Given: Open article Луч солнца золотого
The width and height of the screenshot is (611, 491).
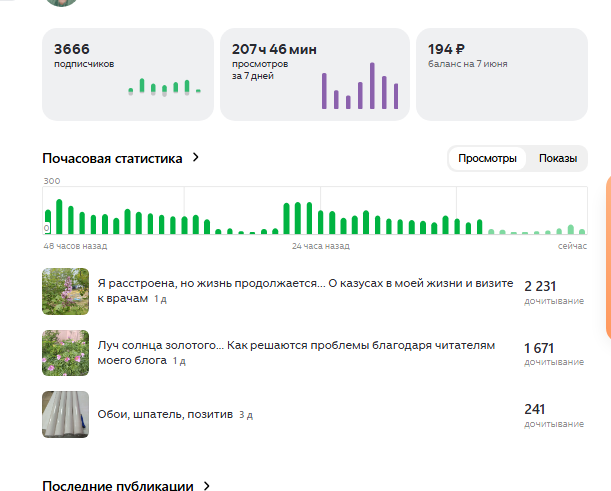Looking at the screenshot, I should [x=296, y=353].
